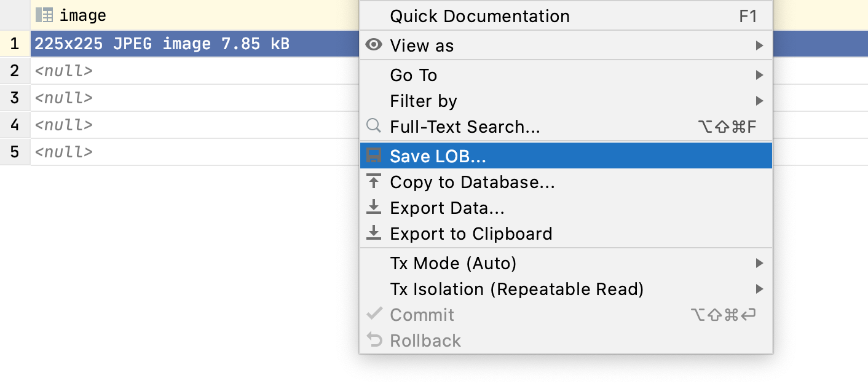Click the row number 3 header
This screenshot has height=386, width=868.
pyautogui.click(x=15, y=97)
